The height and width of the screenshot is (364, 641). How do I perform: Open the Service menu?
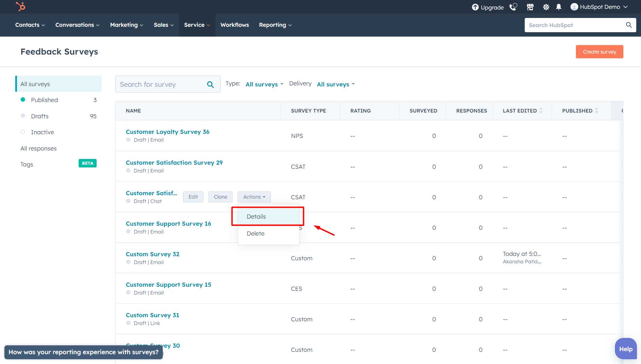[197, 25]
